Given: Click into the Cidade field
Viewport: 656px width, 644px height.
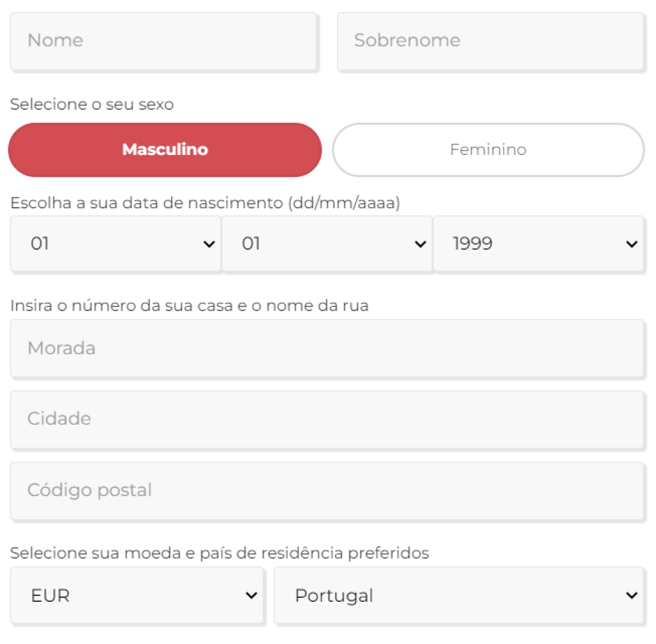Looking at the screenshot, I should pos(327,419).
